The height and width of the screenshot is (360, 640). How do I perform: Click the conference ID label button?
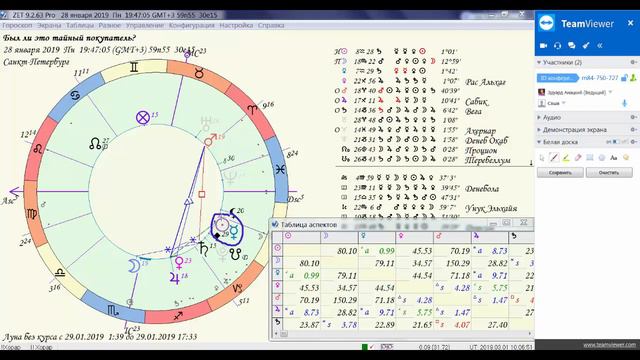click(557, 78)
